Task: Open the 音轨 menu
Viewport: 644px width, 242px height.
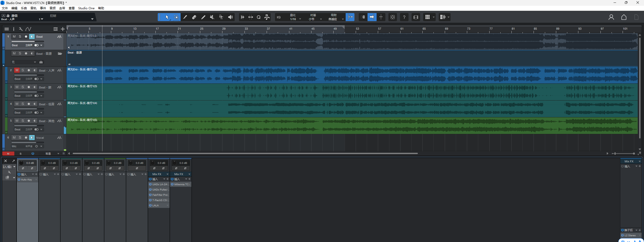Action: click(x=33, y=8)
